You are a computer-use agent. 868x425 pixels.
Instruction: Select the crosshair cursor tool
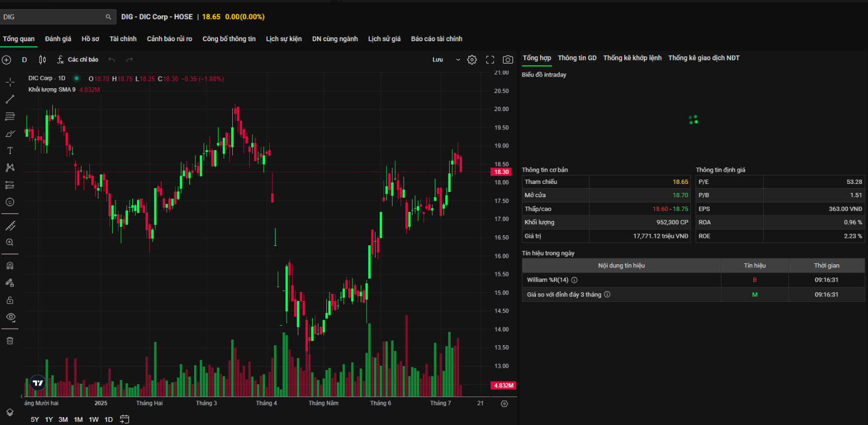coord(10,82)
